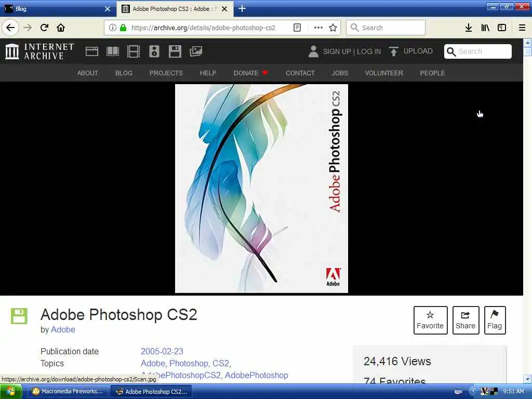532x399 pixels.
Task: Click the publication date 2005-02-23 link
Action: [162, 351]
